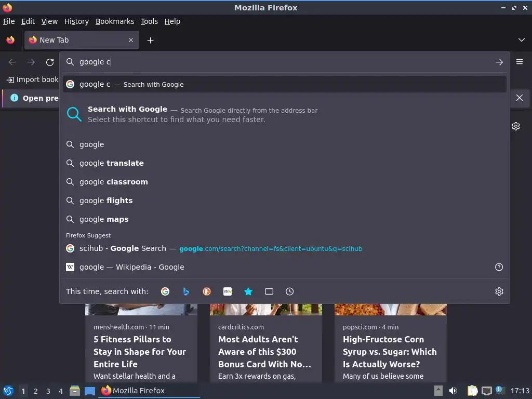The image size is (532, 399).
Task: Select 'google c — Search with Google' result
Action: [285, 84]
